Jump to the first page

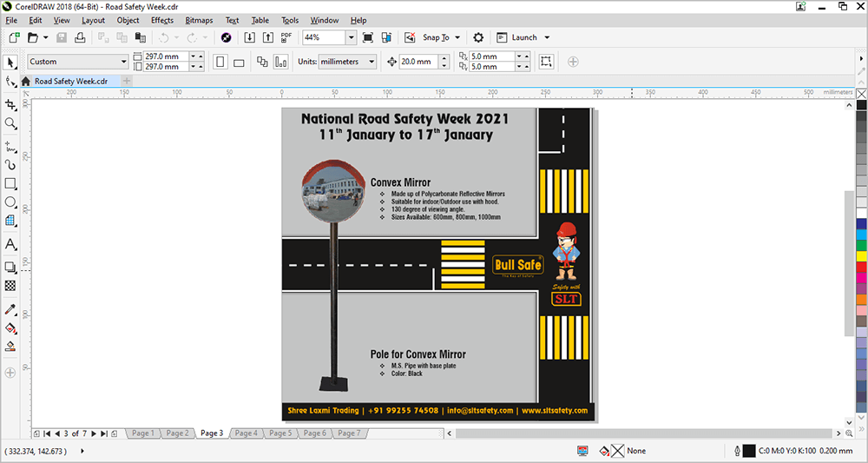47,433
